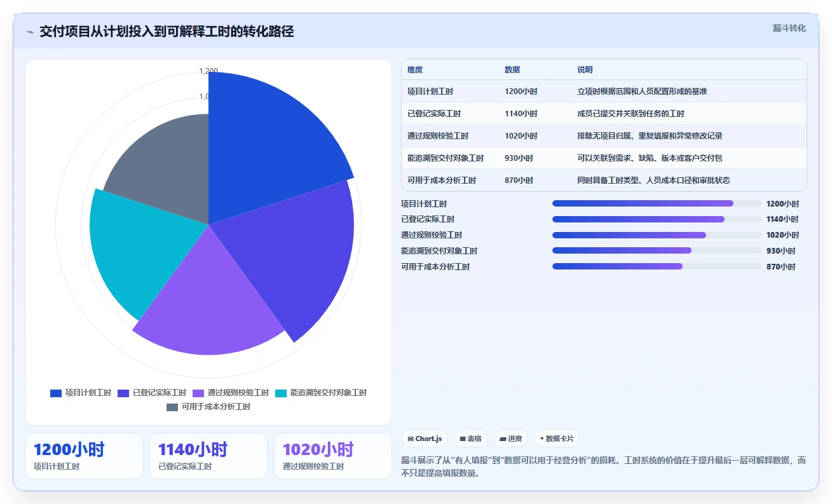This screenshot has height=504, width=832.
Task: Click the 数据 column header
Action: pyautogui.click(x=512, y=70)
